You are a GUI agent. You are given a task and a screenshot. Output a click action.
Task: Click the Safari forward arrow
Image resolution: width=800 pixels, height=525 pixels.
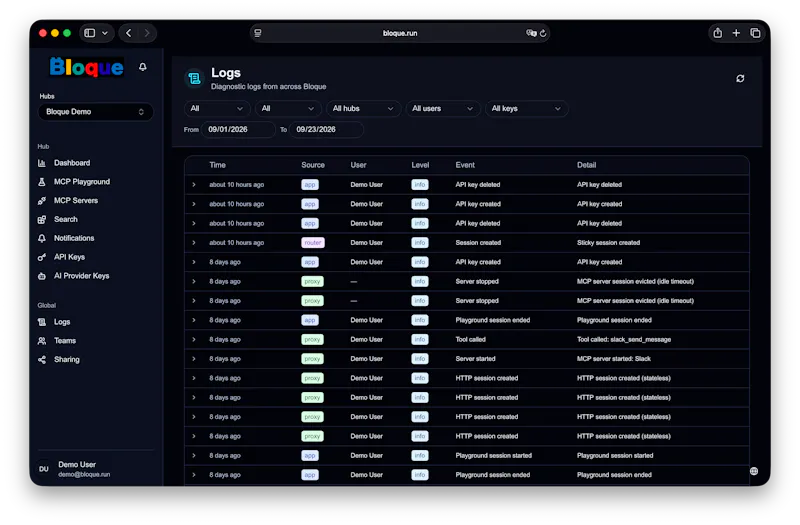point(147,33)
